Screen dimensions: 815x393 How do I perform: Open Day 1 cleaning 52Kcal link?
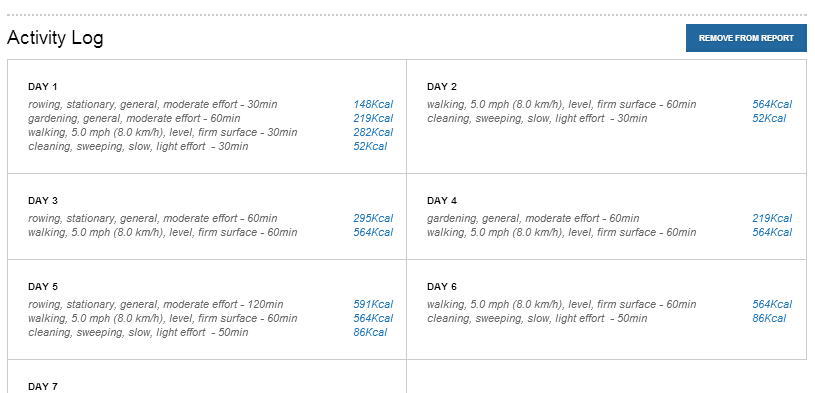coord(370,147)
